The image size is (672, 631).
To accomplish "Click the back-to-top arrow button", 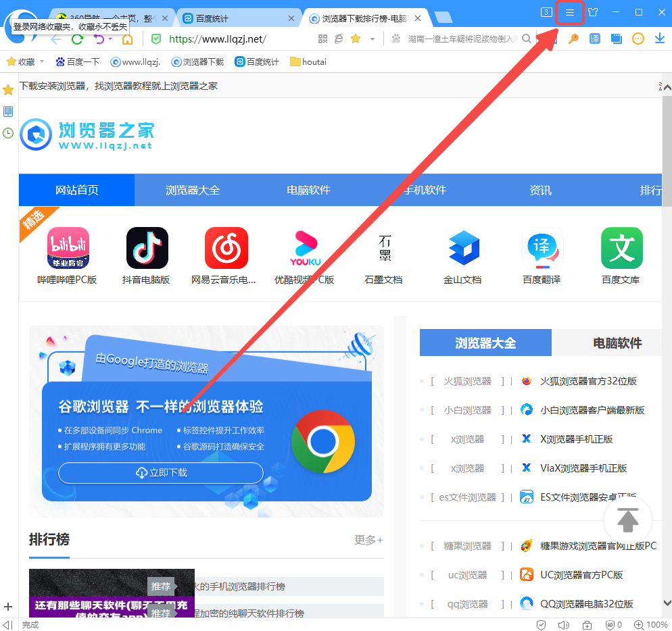I will 628,520.
